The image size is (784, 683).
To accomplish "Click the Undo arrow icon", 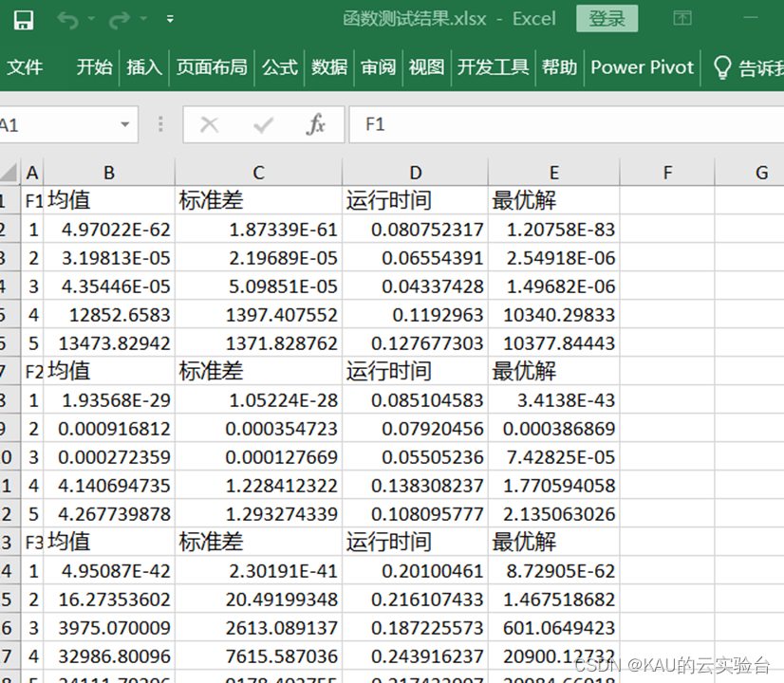I will pos(68,20).
